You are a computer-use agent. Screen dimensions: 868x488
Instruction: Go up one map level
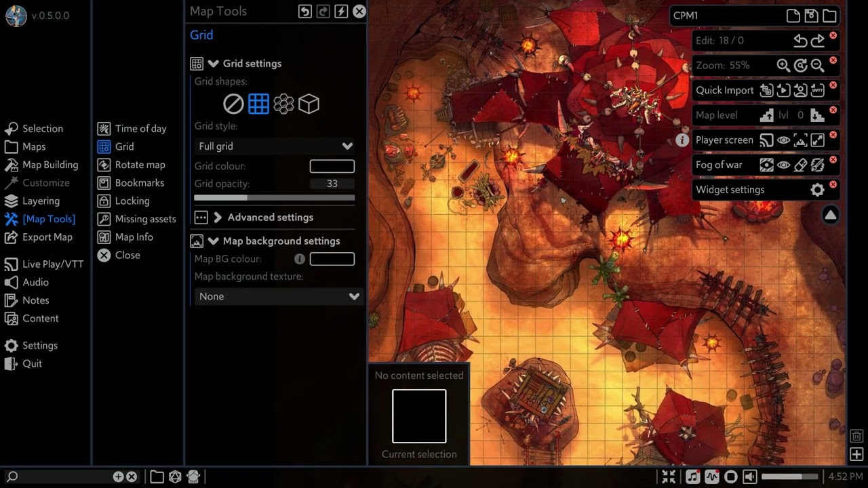[767, 115]
